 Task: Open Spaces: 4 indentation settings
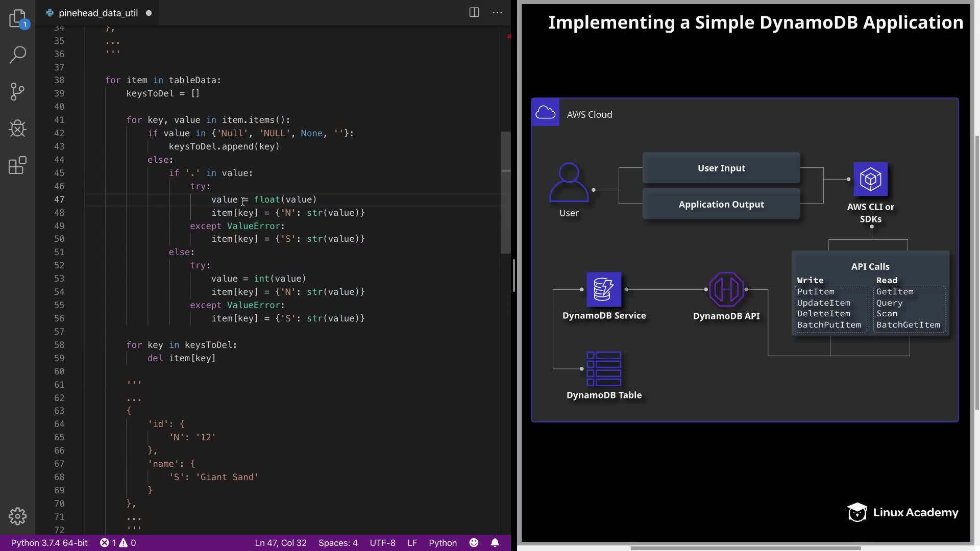point(338,543)
